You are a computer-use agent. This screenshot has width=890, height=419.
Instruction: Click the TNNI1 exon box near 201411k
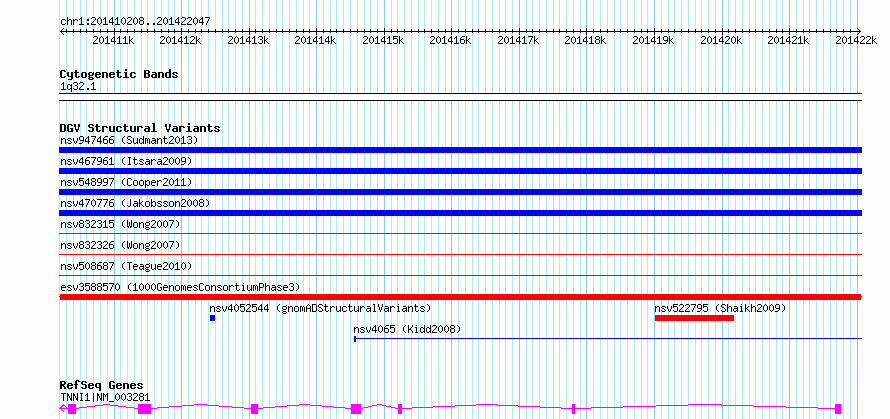tap(72, 409)
